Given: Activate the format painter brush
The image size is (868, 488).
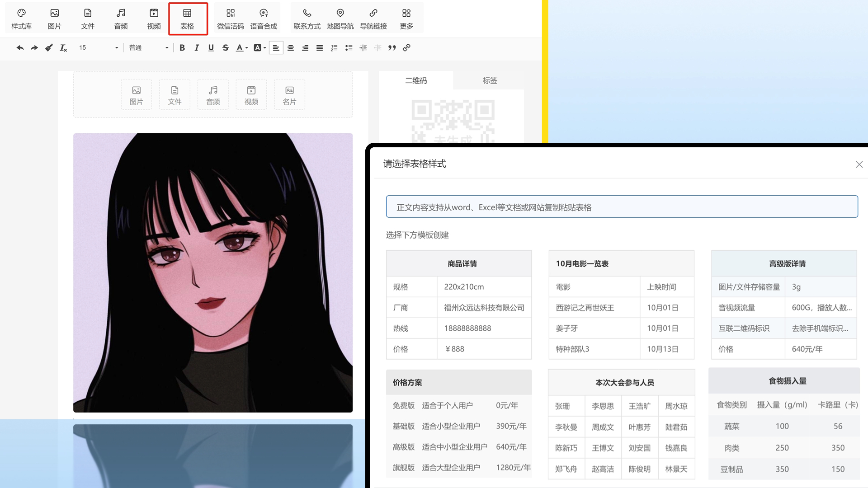Looking at the screenshot, I should pos(49,47).
